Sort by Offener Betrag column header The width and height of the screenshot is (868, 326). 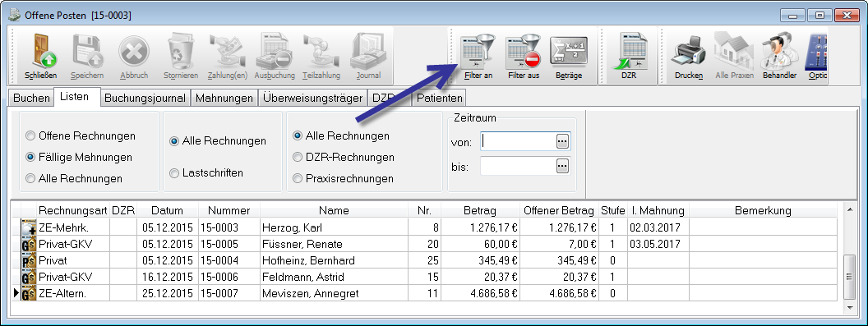click(x=559, y=210)
